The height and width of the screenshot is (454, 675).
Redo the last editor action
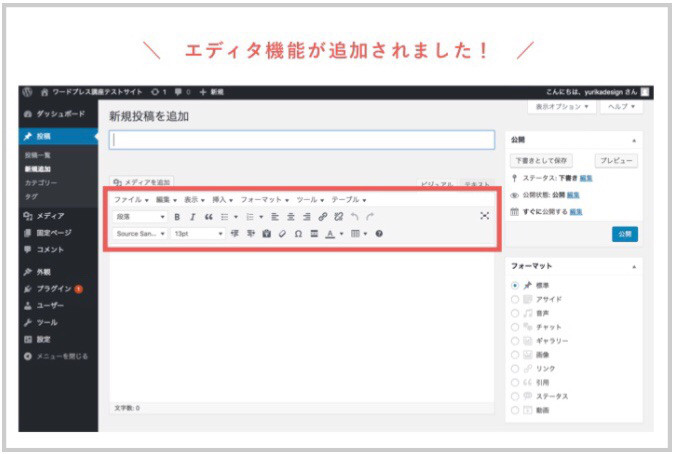pos(370,216)
